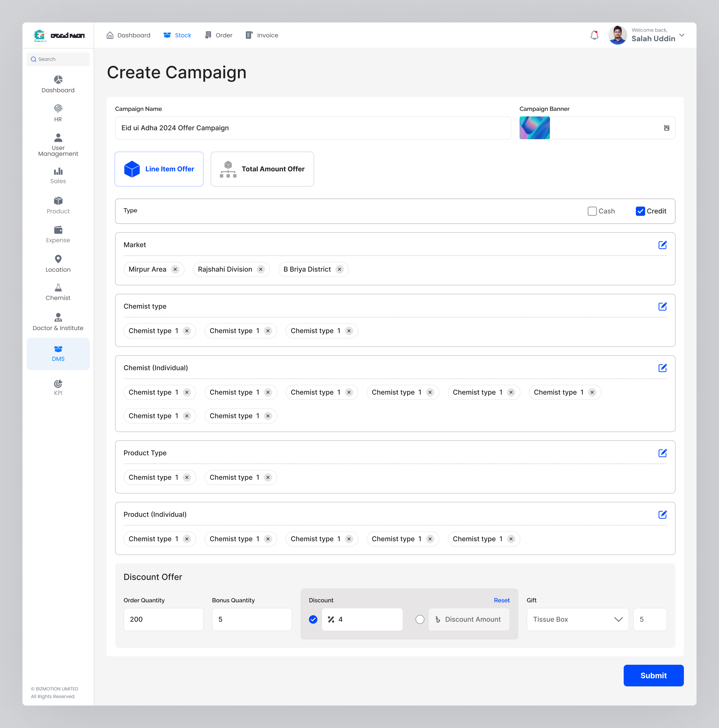This screenshot has height=728, width=719.
Task: Select the Discount Amount radio button
Action: pyautogui.click(x=420, y=619)
